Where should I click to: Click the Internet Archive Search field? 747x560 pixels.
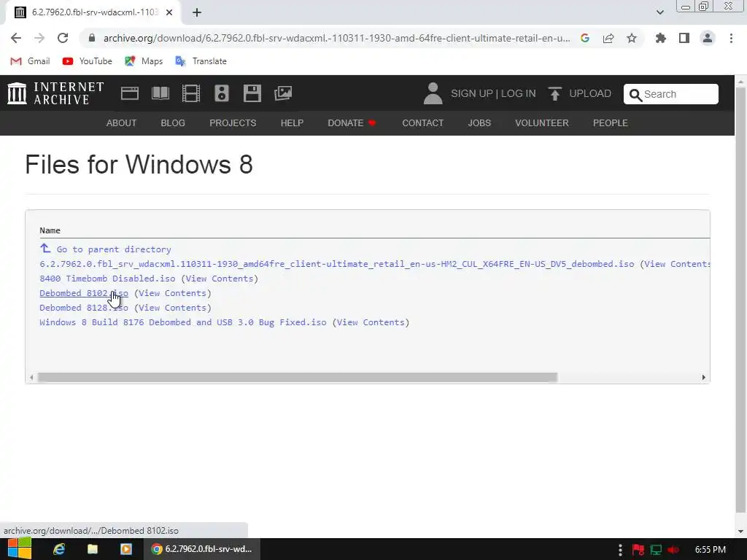tap(671, 94)
